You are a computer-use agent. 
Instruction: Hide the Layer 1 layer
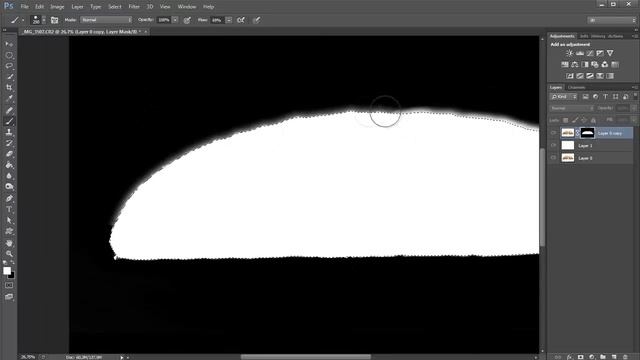[x=553, y=145]
